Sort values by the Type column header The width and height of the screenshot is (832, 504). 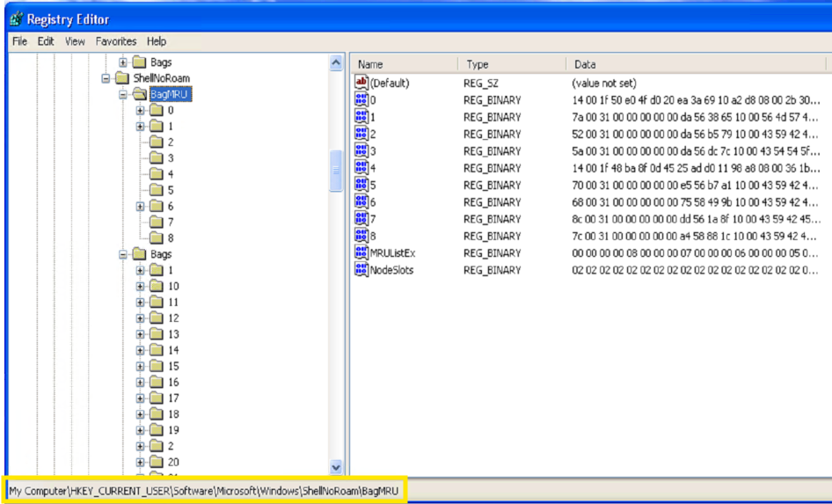(x=512, y=64)
